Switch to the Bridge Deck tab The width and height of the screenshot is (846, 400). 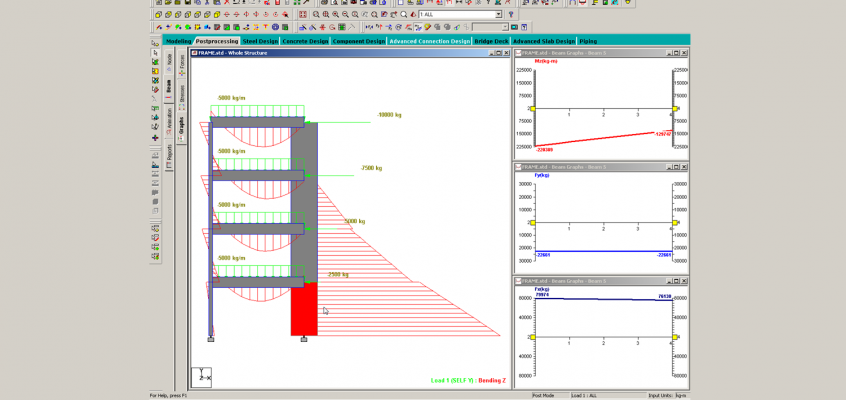point(491,41)
